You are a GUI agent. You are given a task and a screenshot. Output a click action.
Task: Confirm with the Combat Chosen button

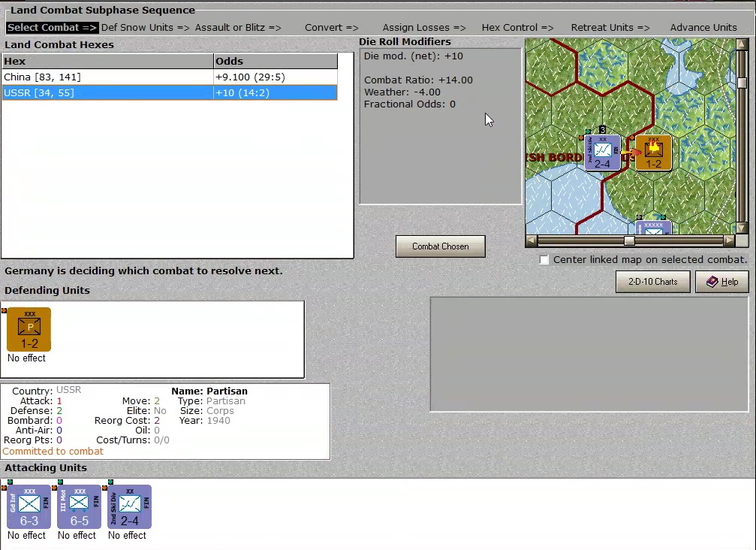pos(440,246)
